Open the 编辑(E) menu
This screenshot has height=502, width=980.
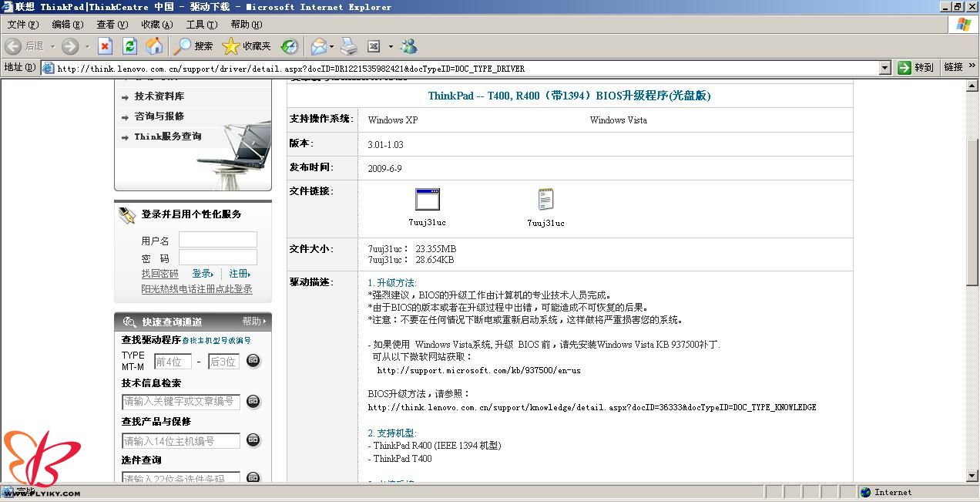pos(68,25)
